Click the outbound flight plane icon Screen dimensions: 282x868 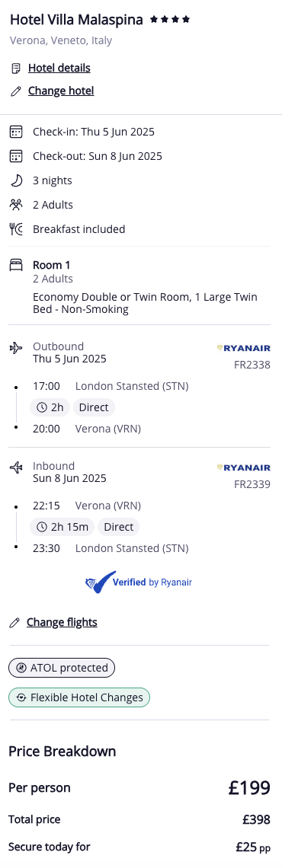[16, 348]
